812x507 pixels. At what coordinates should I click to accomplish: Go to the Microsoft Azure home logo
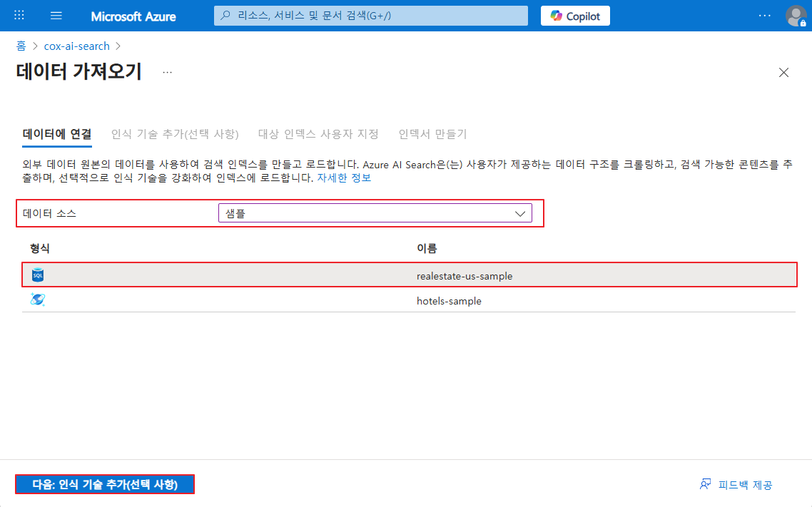pyautogui.click(x=133, y=16)
